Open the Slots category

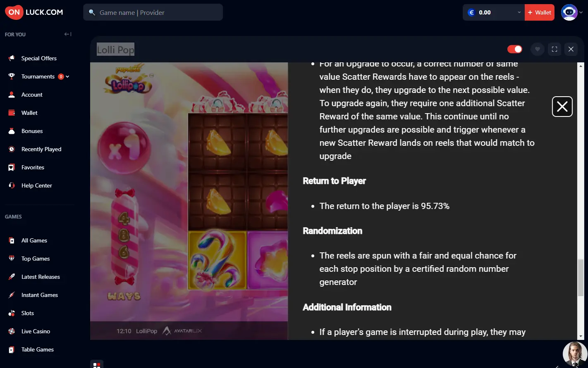pos(28,313)
